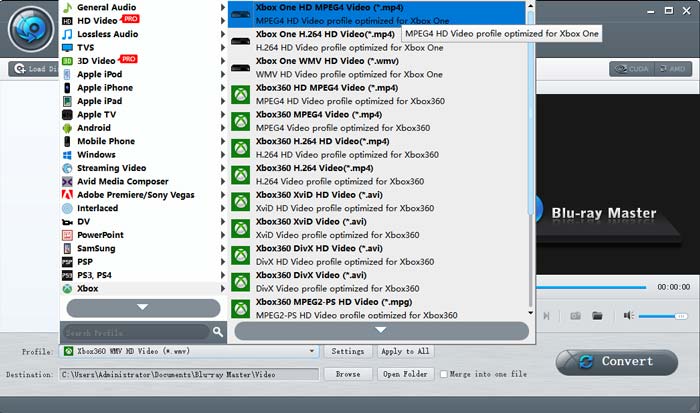Click the DV camcorder icon
700x413 pixels.
tap(67, 222)
